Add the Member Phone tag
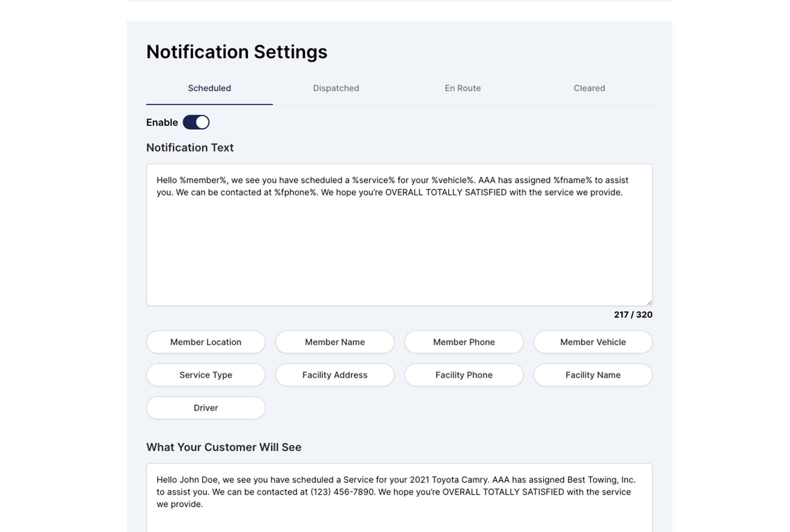Viewport: 790px width, 532px height. click(464, 342)
